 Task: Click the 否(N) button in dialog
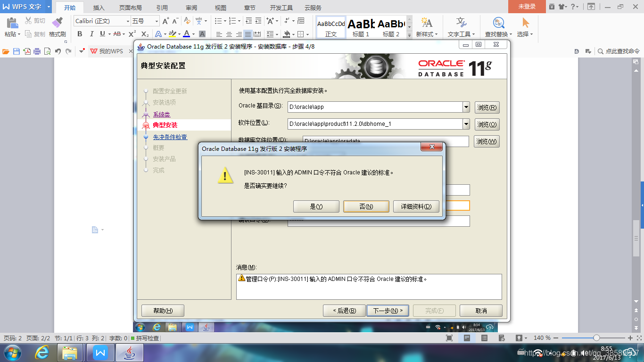click(x=366, y=206)
